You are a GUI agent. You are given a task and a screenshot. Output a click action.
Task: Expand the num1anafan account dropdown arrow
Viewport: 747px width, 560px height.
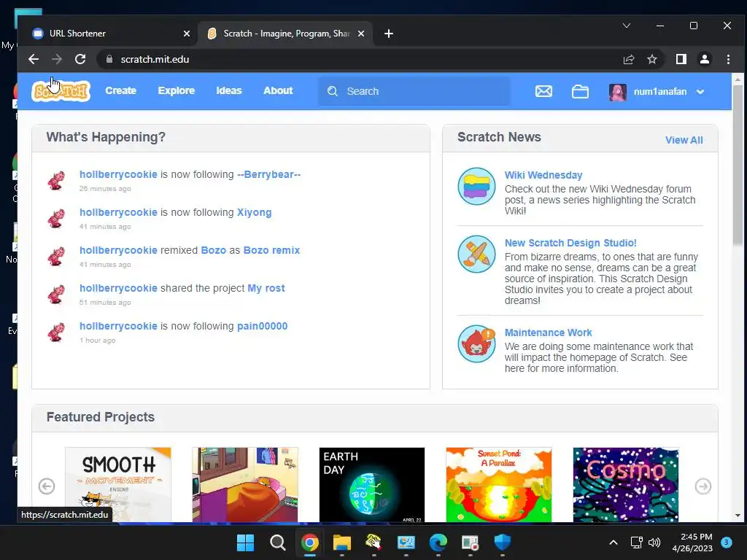[x=700, y=92]
